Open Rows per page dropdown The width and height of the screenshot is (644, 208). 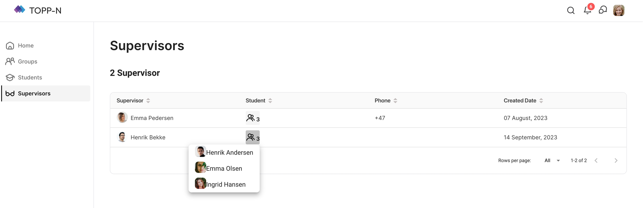click(552, 160)
